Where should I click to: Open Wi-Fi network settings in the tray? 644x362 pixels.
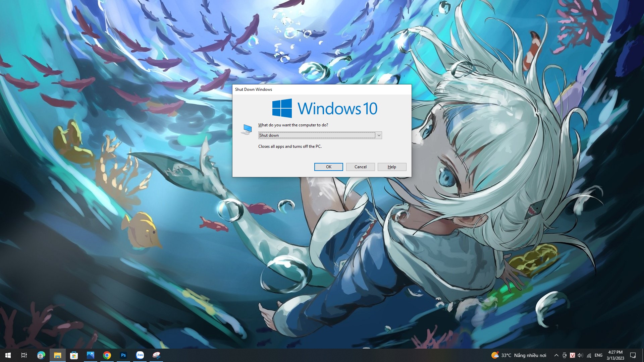point(589,355)
